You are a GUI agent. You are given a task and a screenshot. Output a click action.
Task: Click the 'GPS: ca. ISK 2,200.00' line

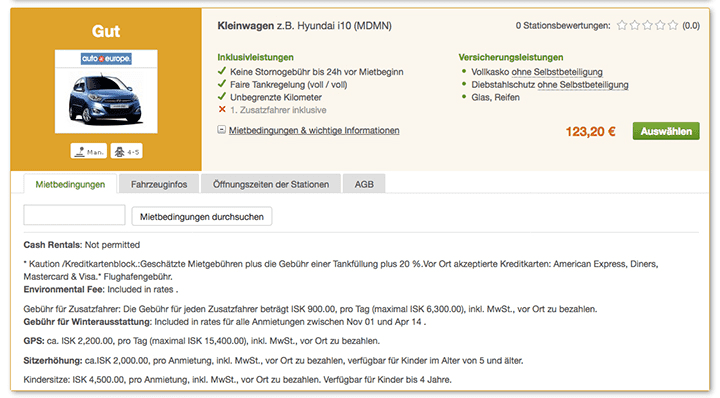pos(202,341)
